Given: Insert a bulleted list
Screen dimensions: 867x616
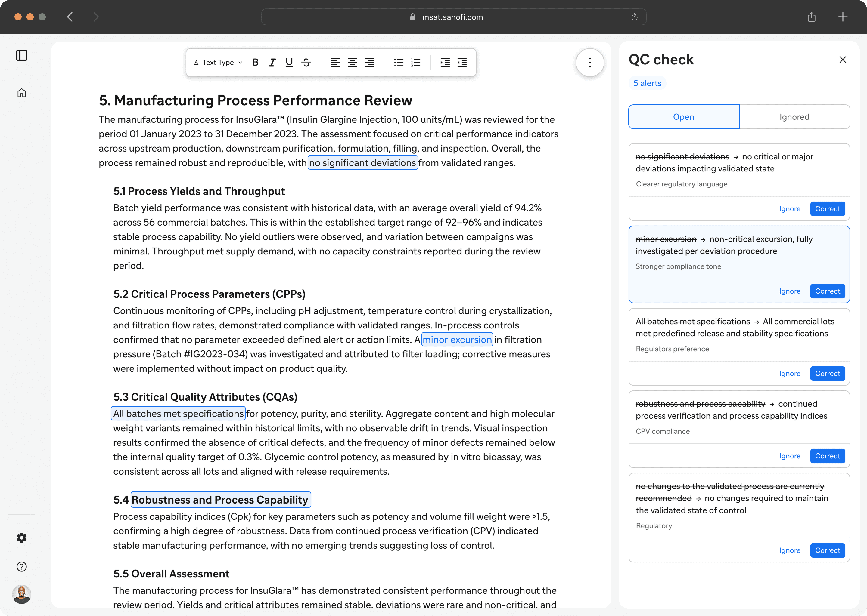Looking at the screenshot, I should (399, 63).
